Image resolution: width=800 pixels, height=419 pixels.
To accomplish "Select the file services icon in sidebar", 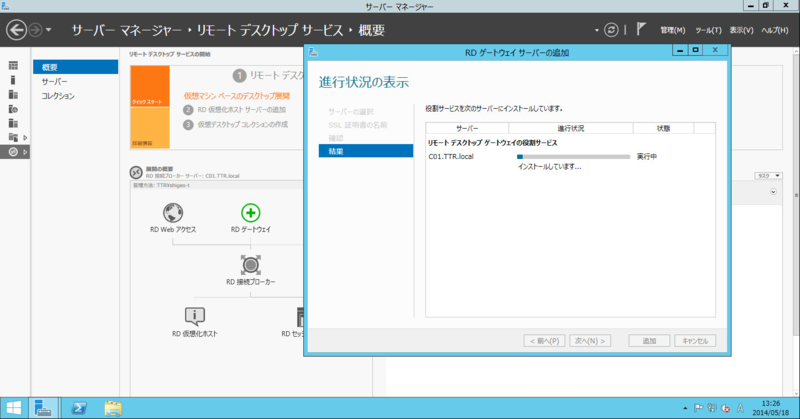I will [13, 137].
